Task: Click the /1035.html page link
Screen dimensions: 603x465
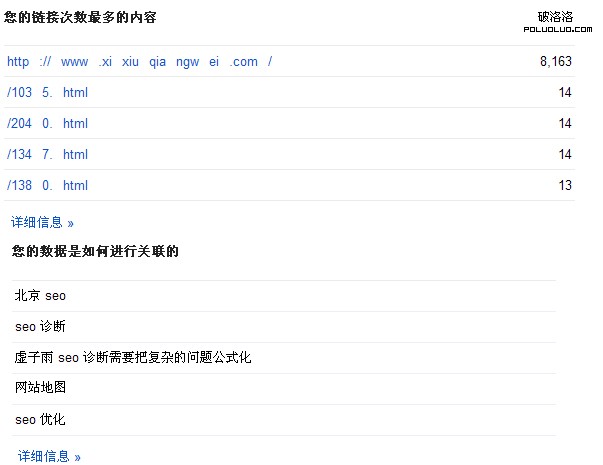Action: point(47,93)
